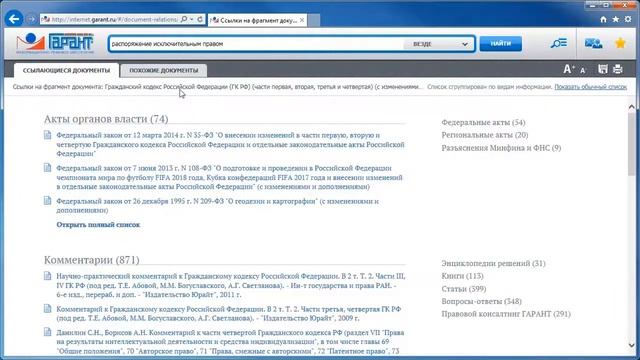Click document icon beside law N 35-ФЗ
Viewport: 640px width, 360px height.
[48, 135]
